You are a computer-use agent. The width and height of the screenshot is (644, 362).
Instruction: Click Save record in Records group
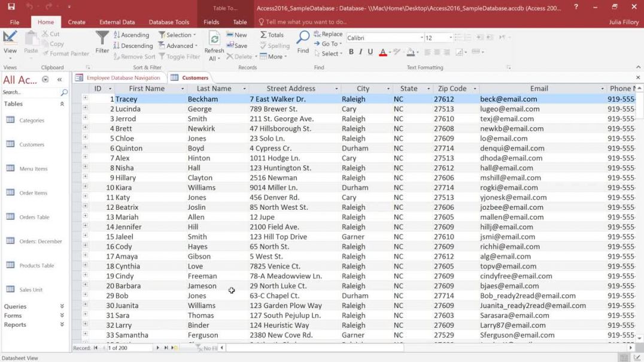click(x=237, y=46)
